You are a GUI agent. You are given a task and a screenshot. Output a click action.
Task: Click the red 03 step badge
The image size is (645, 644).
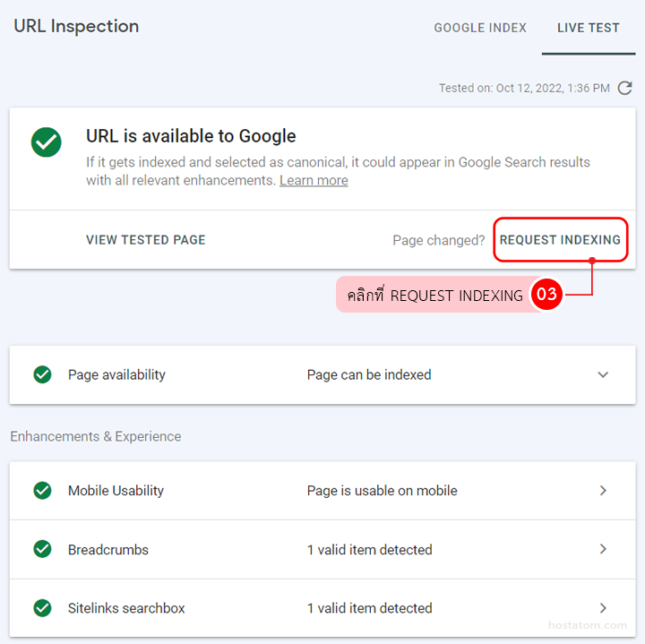[546, 294]
